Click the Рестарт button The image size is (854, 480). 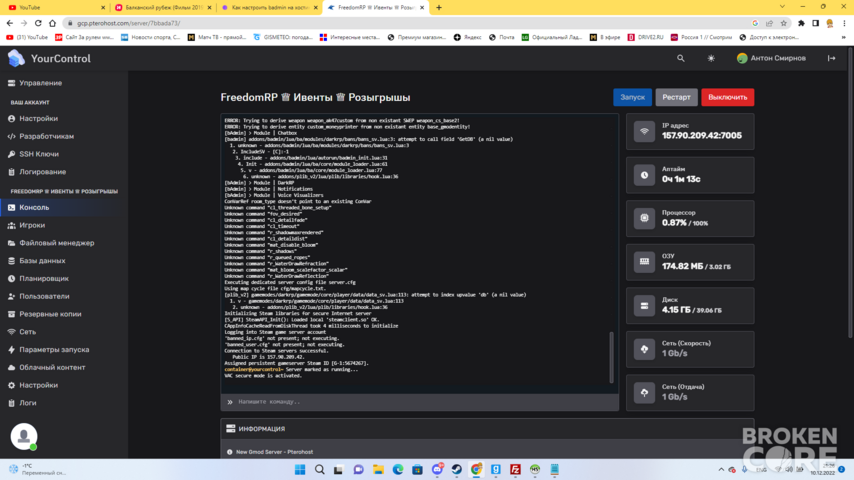click(x=676, y=97)
